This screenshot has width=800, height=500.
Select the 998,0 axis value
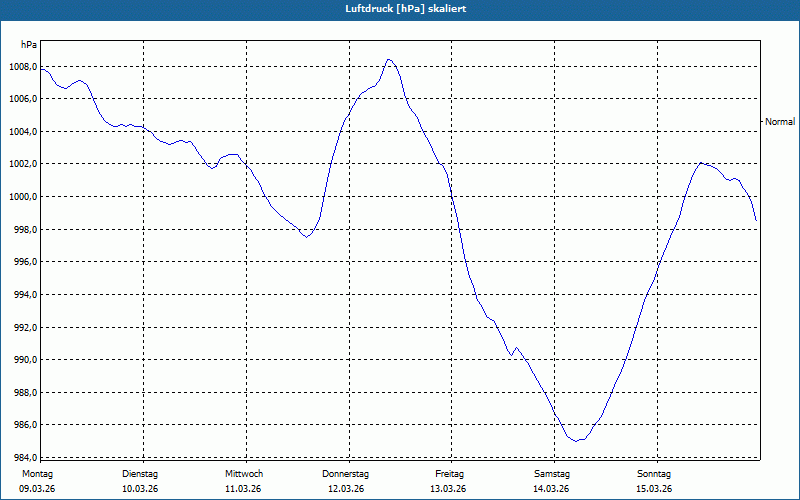pyautogui.click(x=25, y=230)
